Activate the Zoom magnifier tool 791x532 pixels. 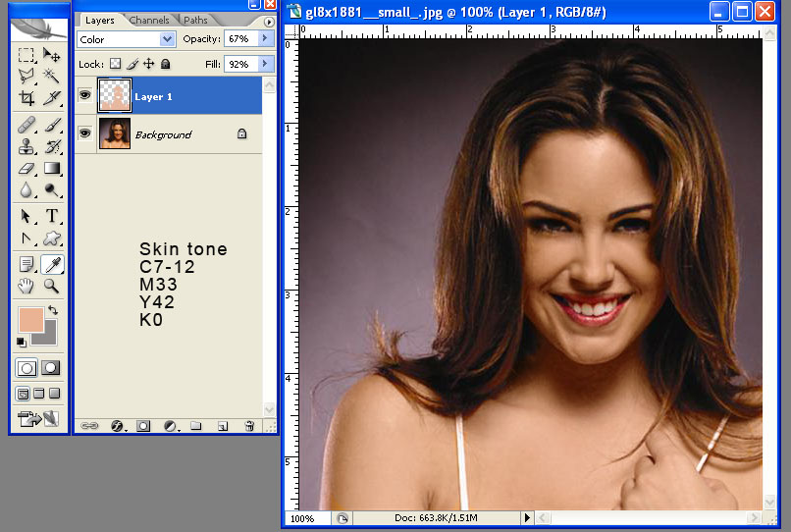point(51,287)
